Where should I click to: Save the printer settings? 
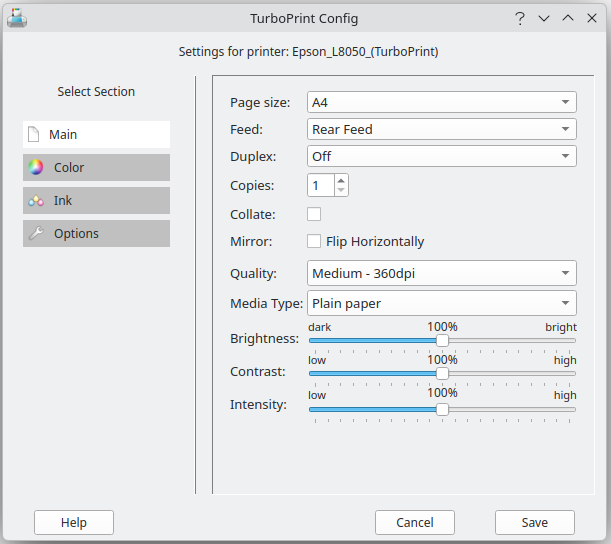point(535,523)
